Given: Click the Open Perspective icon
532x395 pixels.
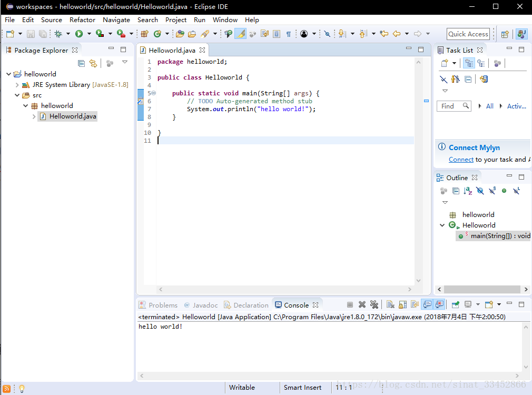Looking at the screenshot, I should tap(505, 34).
